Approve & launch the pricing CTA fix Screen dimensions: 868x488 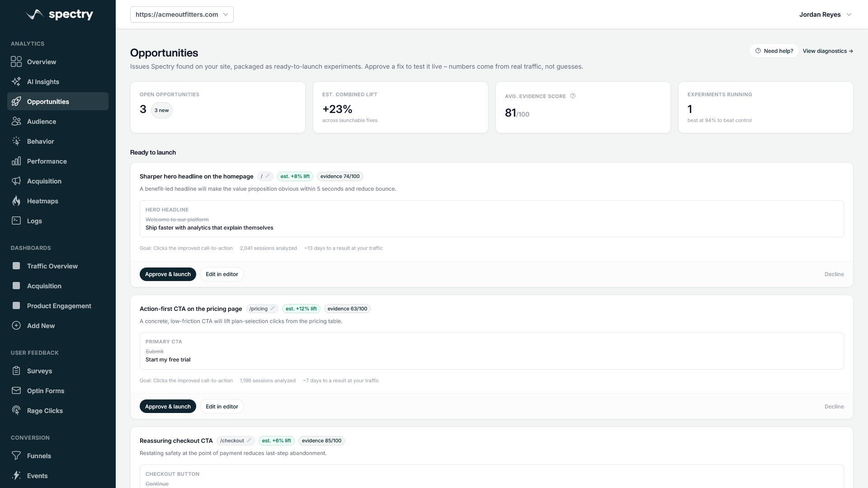tap(168, 407)
